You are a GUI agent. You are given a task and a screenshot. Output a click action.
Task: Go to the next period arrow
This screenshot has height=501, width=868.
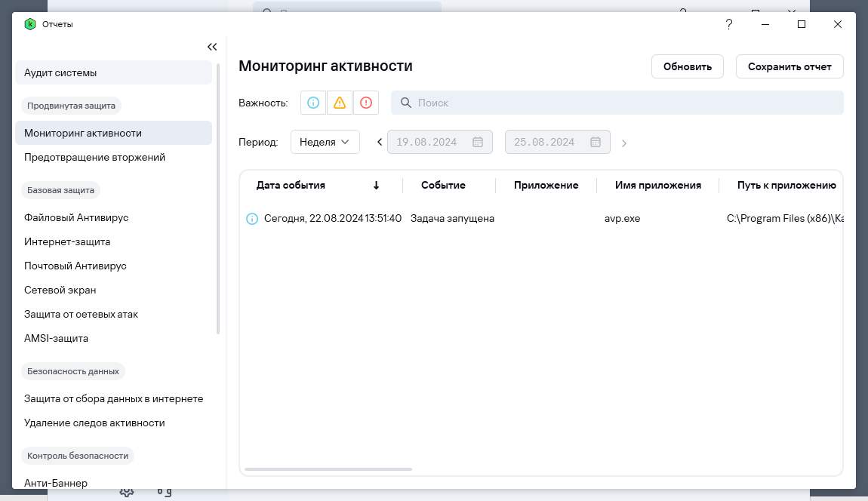point(624,142)
